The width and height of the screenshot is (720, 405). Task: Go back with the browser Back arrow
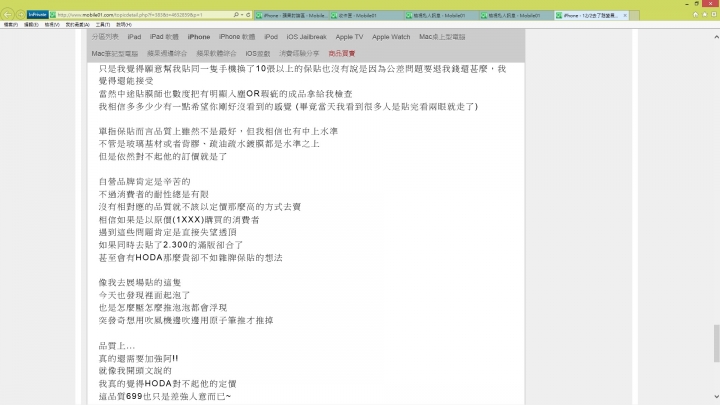(7, 15)
